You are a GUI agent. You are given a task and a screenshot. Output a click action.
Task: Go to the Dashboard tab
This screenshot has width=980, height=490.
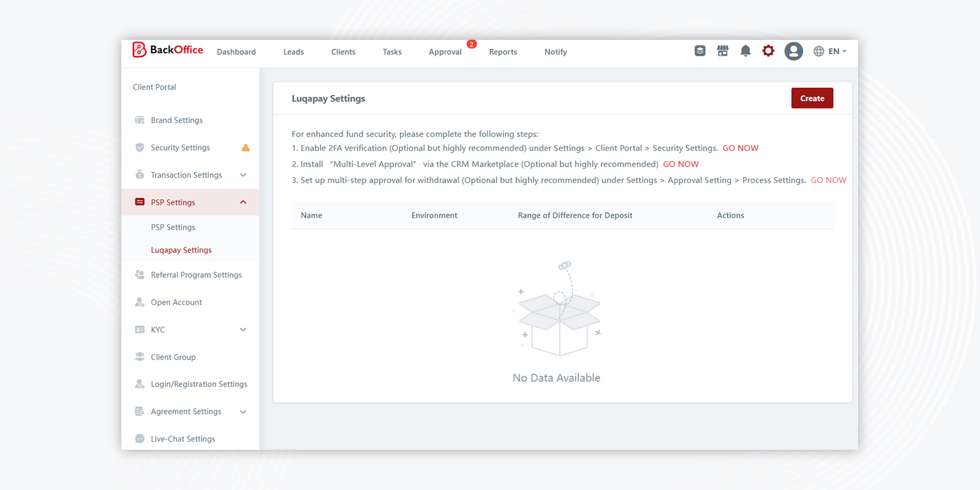coord(236,52)
